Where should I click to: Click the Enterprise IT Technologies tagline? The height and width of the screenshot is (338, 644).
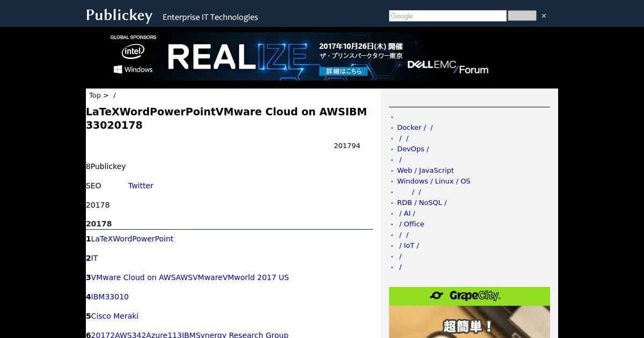click(x=210, y=17)
